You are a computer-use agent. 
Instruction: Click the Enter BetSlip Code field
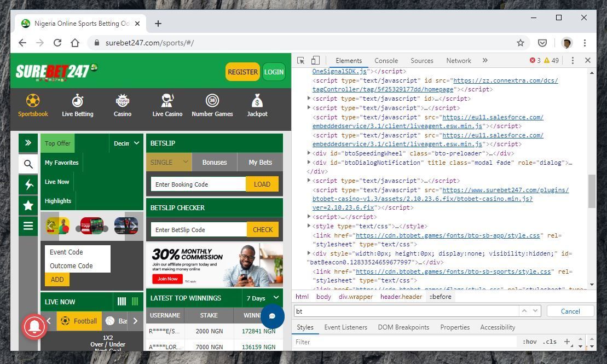(199, 230)
